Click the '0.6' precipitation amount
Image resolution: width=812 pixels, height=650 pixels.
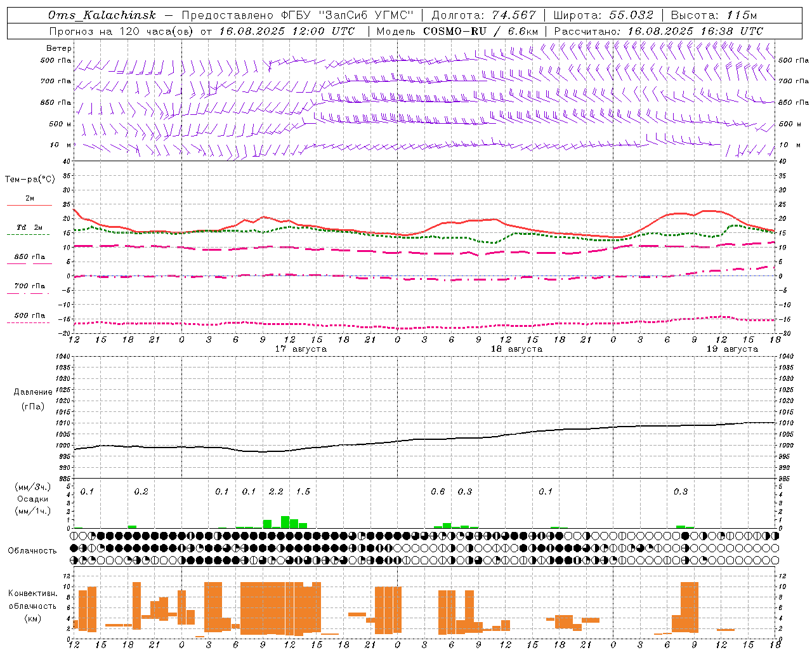tap(438, 491)
